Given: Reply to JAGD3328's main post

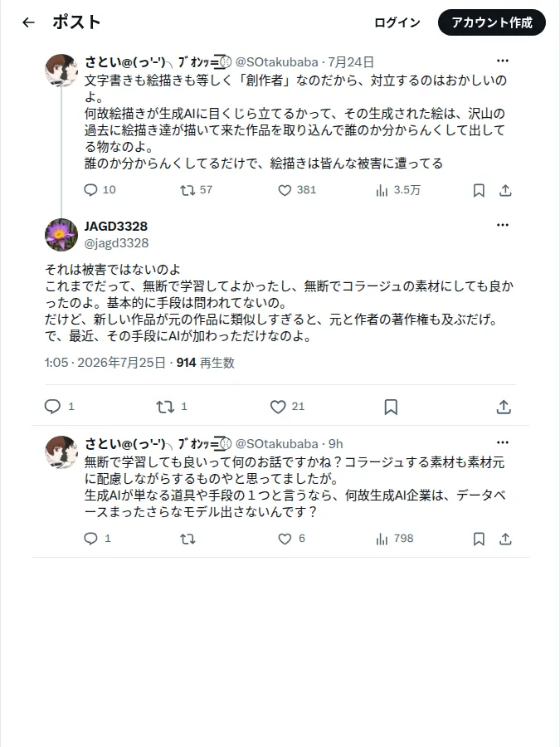Looking at the screenshot, I should [59, 407].
